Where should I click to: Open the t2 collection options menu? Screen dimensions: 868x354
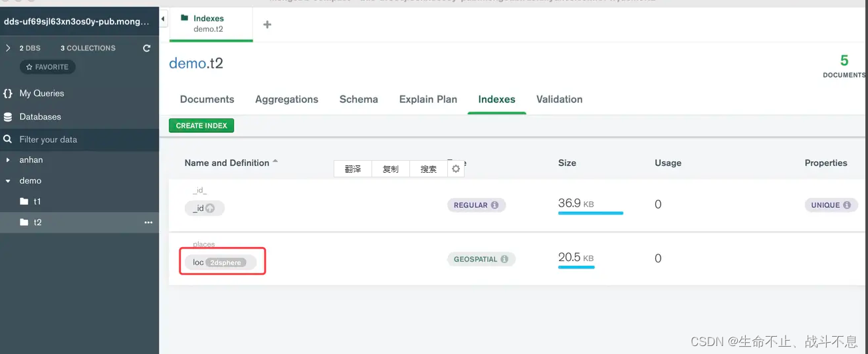tap(148, 222)
